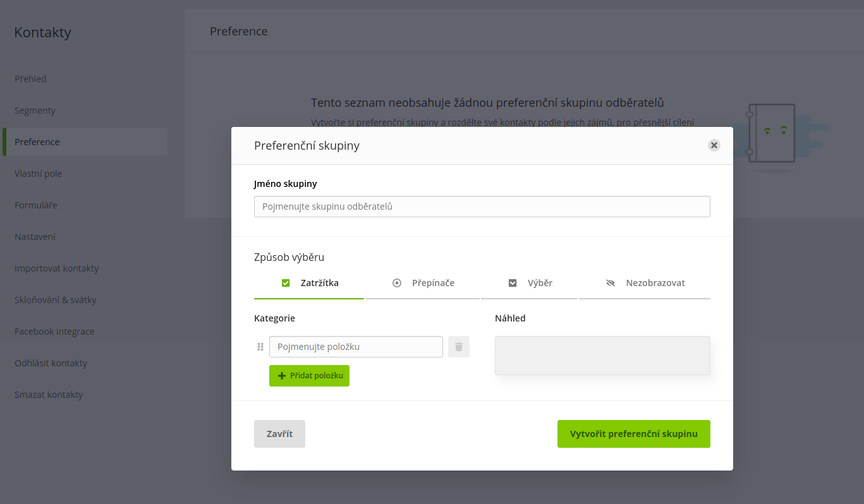This screenshot has width=864, height=504.
Task: Click the empty Náhled preview box
Action: pyautogui.click(x=602, y=356)
